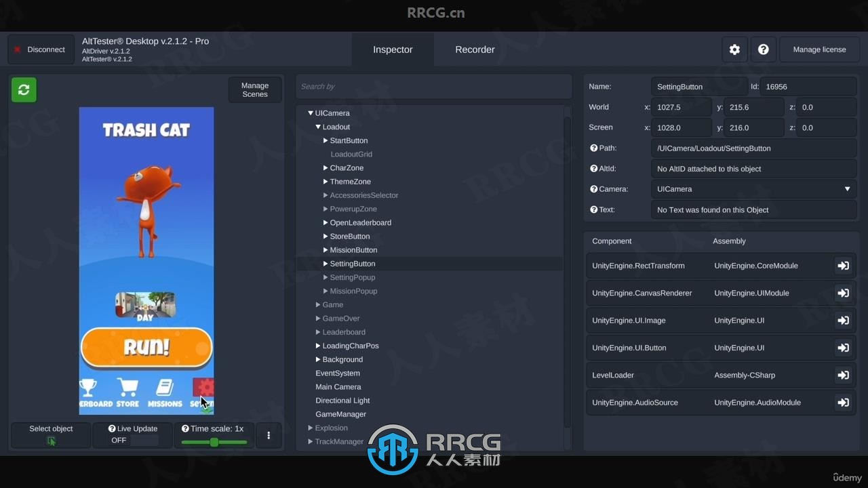The image size is (868, 488).
Task: Open UnityEngine.UI.Image component details arrow icon
Action: pyautogui.click(x=843, y=321)
